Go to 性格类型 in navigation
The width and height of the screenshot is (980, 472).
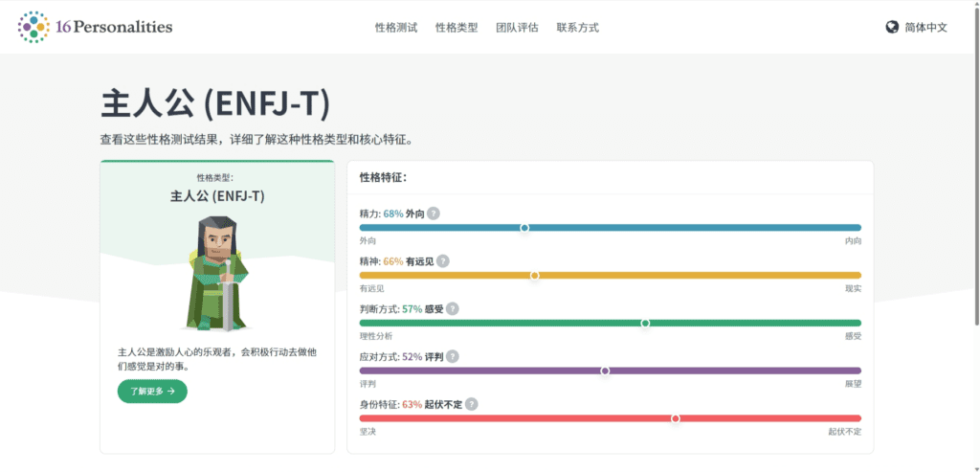[x=457, y=28]
